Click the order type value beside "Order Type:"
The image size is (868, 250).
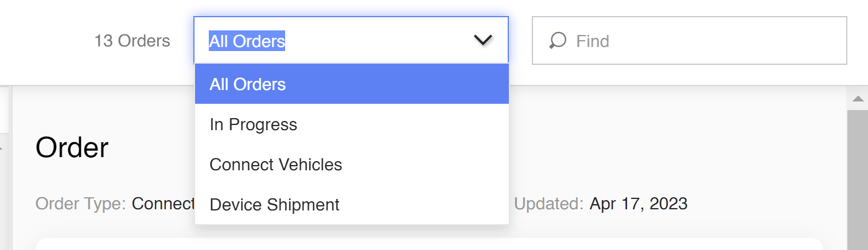164,204
